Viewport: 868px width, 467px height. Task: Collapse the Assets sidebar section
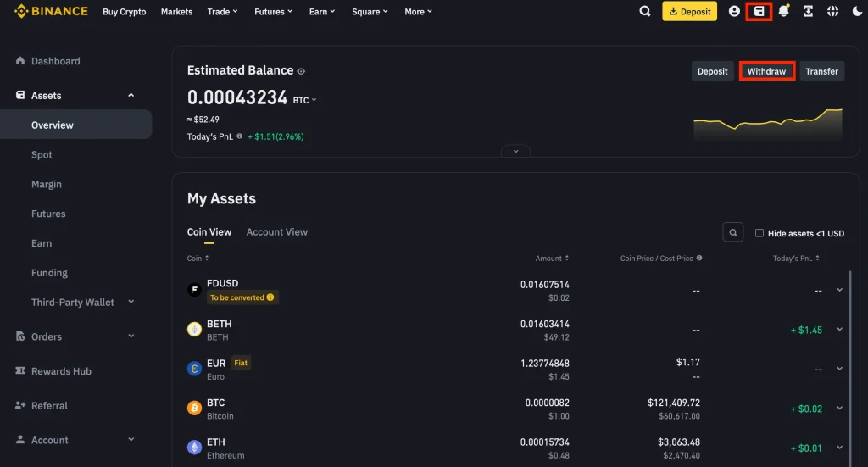click(131, 95)
